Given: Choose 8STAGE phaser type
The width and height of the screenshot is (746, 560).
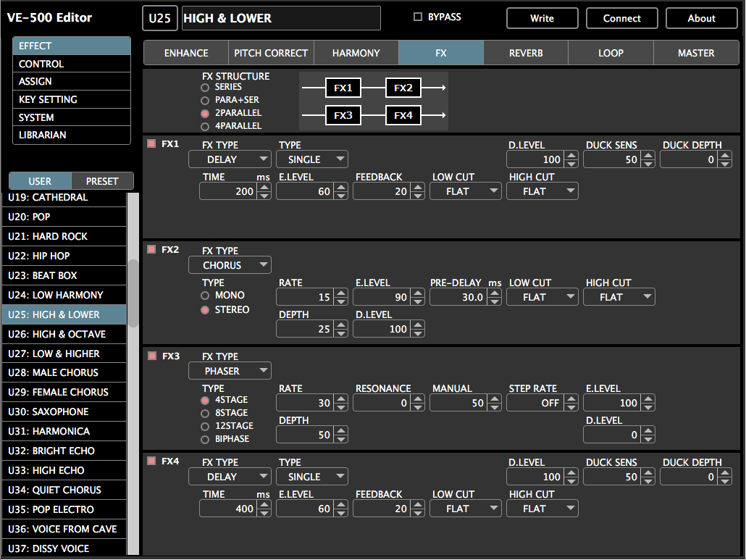Looking at the screenshot, I should click(205, 414).
